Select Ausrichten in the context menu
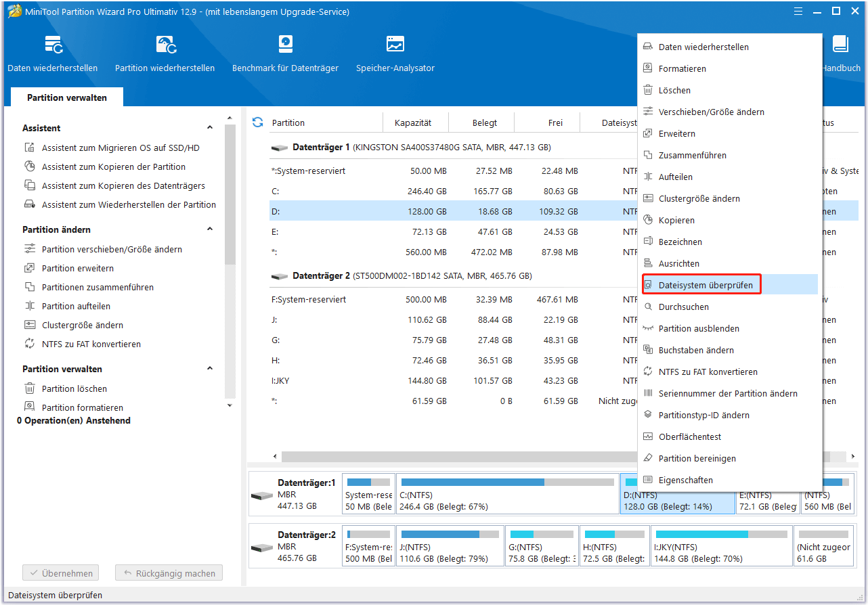 pyautogui.click(x=730, y=263)
